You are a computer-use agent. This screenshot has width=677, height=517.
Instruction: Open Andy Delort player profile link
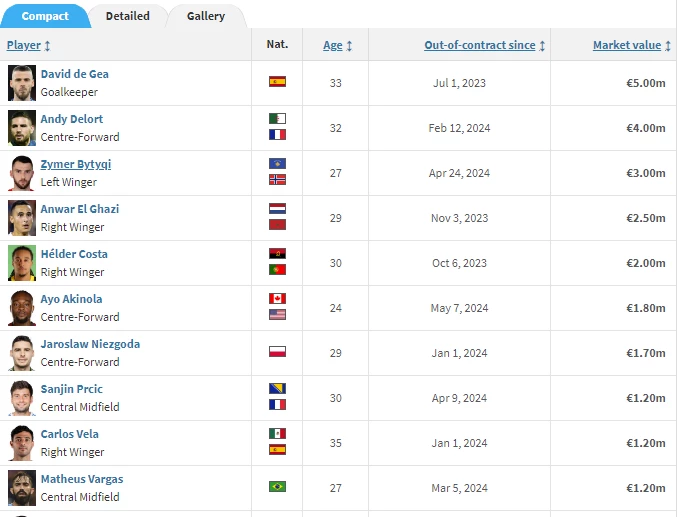[x=72, y=119]
